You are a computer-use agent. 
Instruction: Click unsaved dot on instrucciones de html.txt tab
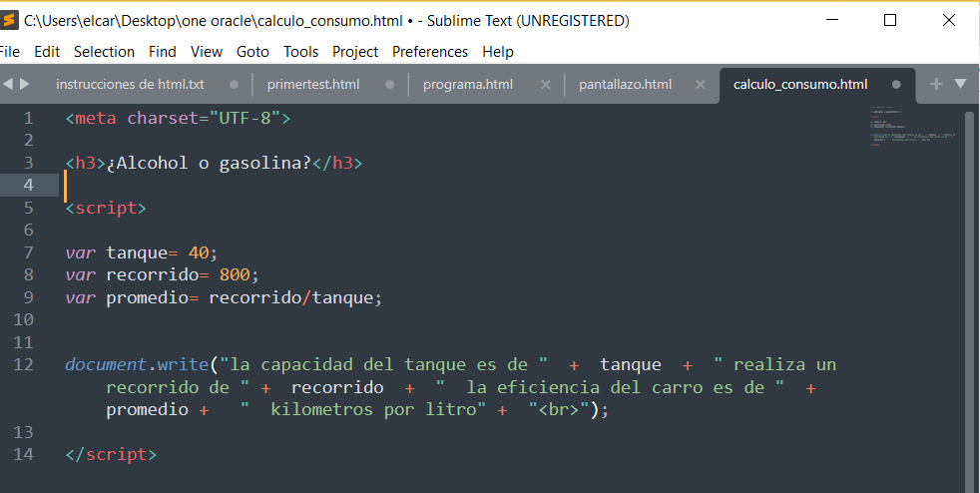coord(234,85)
